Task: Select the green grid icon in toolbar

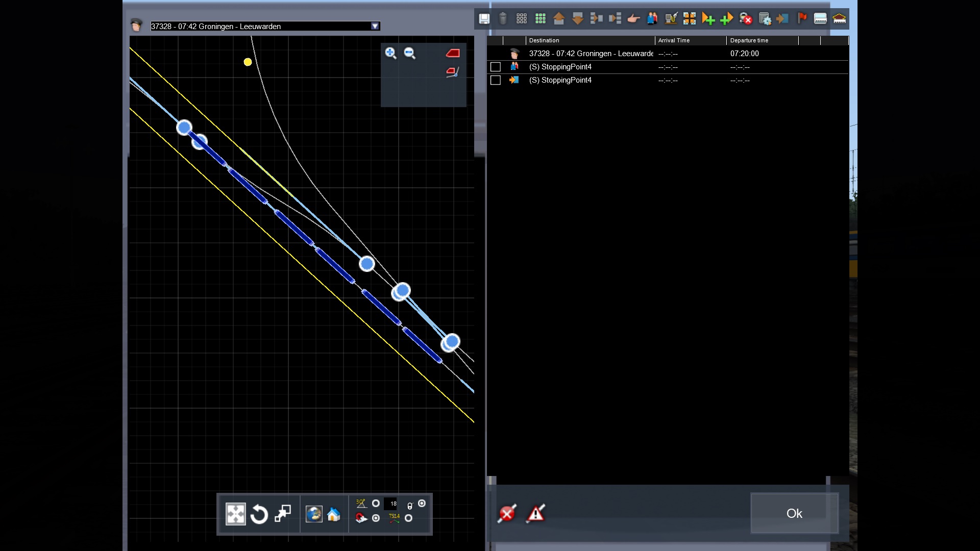Action: [541, 19]
